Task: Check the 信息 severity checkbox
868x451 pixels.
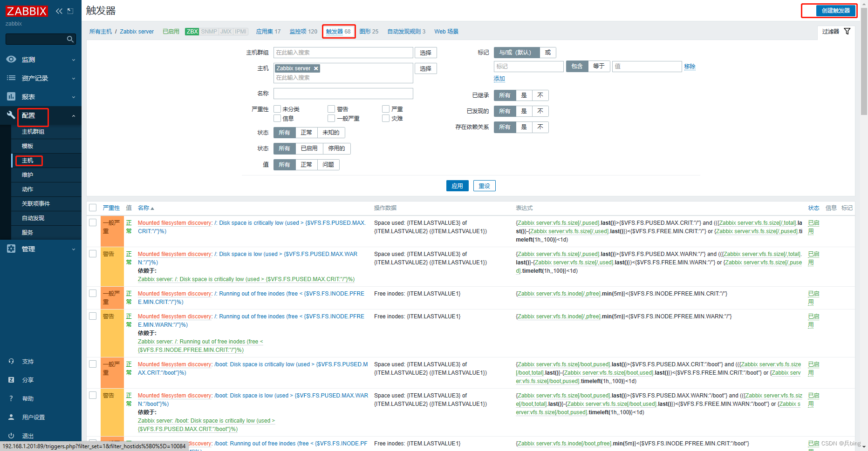Action: 277,118
